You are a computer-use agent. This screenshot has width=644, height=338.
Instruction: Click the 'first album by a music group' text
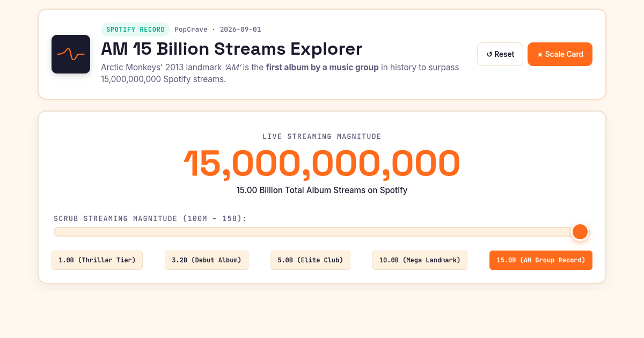323,68
